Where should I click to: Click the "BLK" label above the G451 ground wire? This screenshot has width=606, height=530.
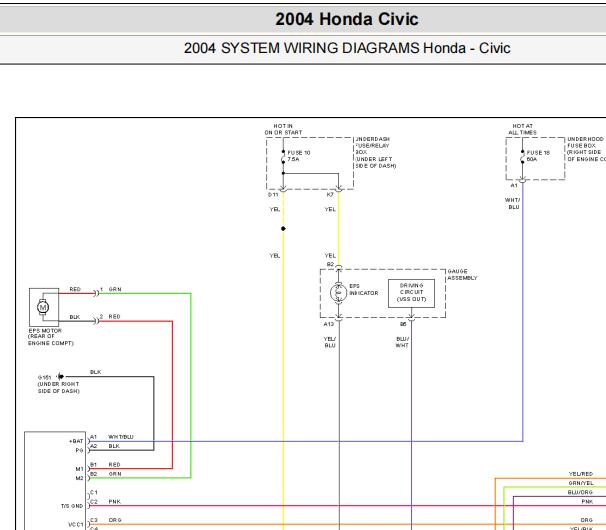click(x=95, y=372)
